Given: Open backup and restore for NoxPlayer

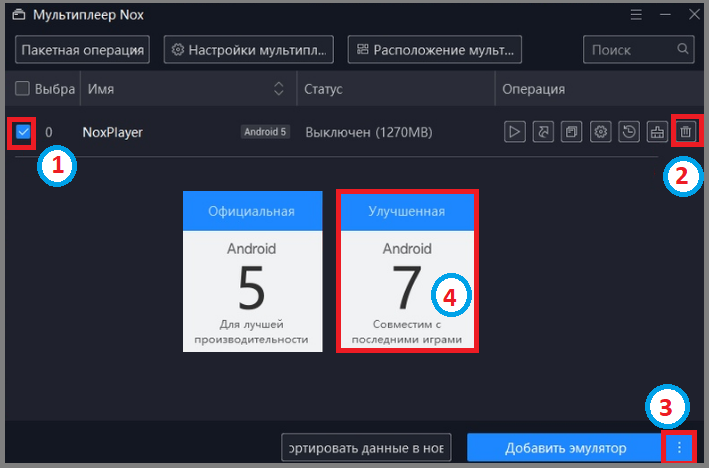Looking at the screenshot, I should click(629, 132).
